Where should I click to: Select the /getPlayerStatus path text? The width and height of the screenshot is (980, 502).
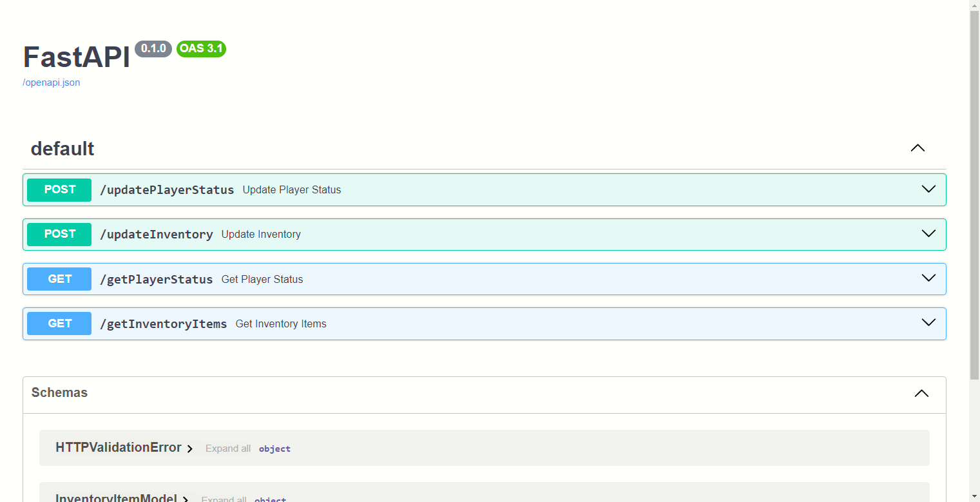pyautogui.click(x=157, y=279)
